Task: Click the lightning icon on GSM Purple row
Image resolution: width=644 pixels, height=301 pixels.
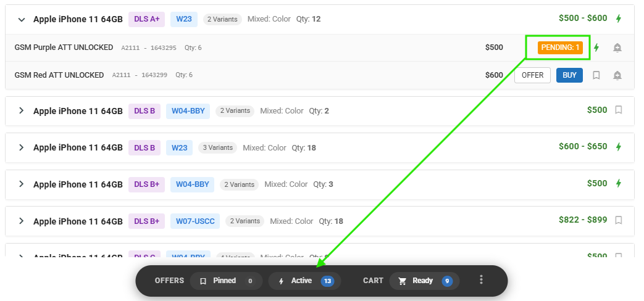Action: click(596, 47)
